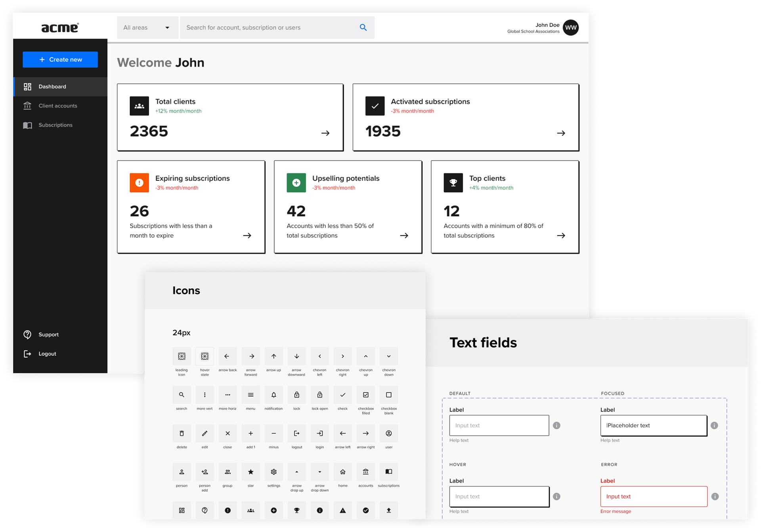The height and width of the screenshot is (532, 761).
Task: Select the notification bell icon tile
Action: (273, 395)
